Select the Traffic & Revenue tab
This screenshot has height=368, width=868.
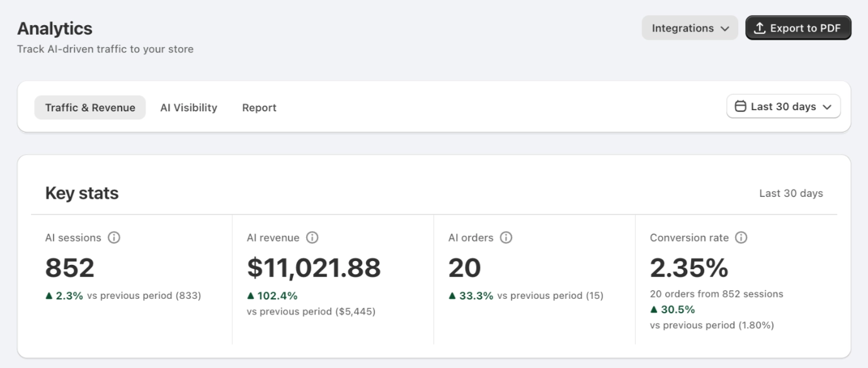tap(90, 108)
